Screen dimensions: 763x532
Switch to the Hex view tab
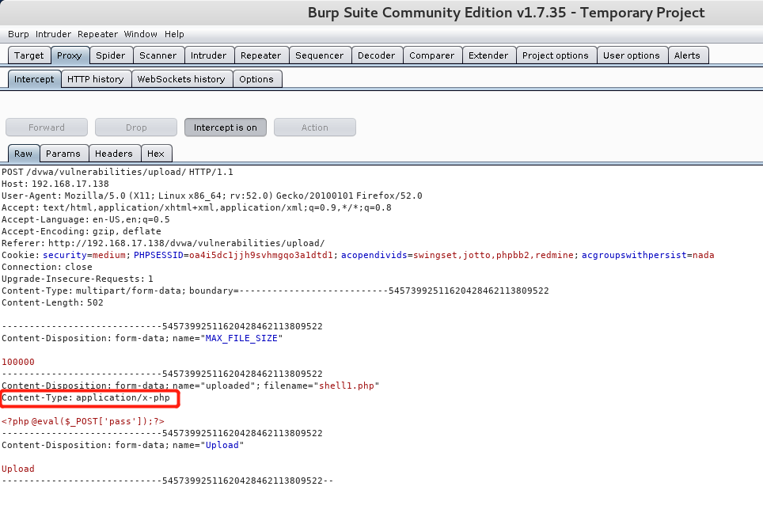[156, 154]
